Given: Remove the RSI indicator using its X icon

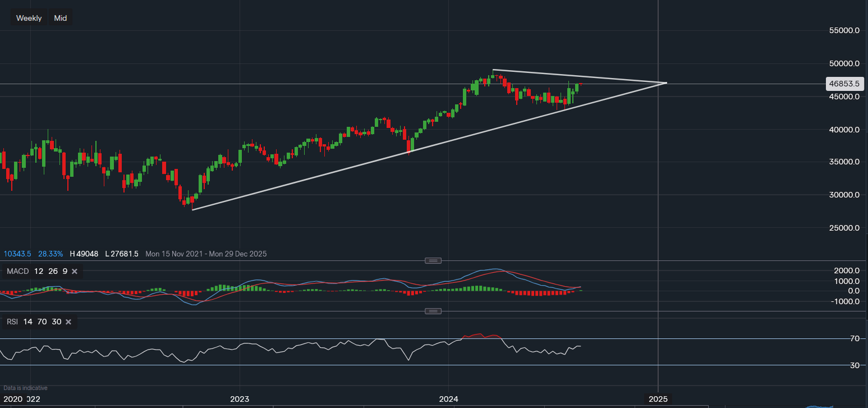Looking at the screenshot, I should click(x=68, y=322).
